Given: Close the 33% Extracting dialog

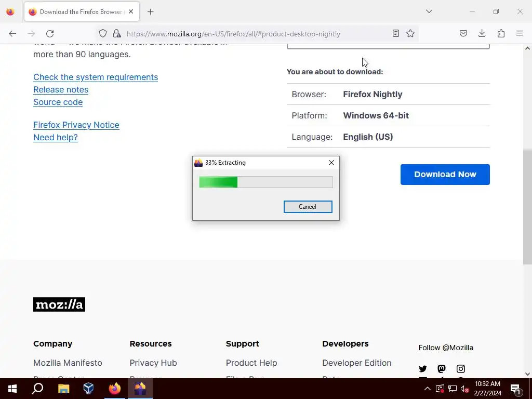Looking at the screenshot, I should pos(331,163).
